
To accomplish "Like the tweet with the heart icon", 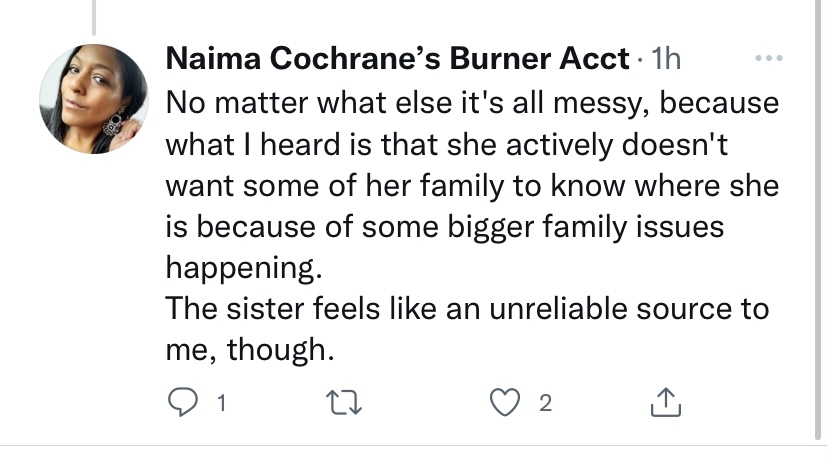I will (509, 404).
